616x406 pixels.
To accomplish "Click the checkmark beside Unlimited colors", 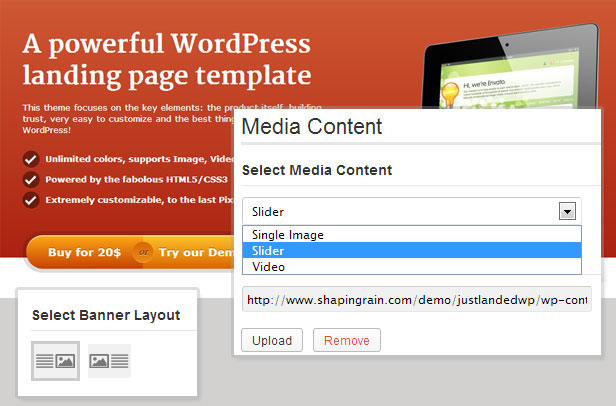I will click(31, 158).
